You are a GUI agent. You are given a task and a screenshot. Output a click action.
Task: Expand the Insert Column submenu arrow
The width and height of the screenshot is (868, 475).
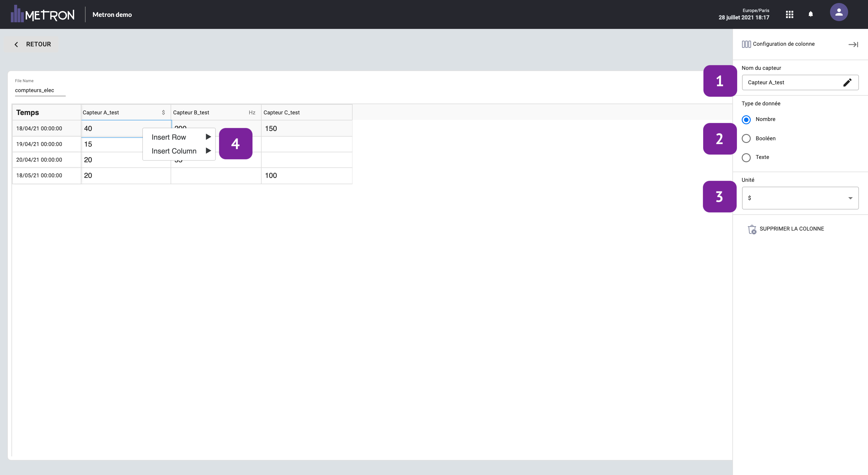[208, 151]
